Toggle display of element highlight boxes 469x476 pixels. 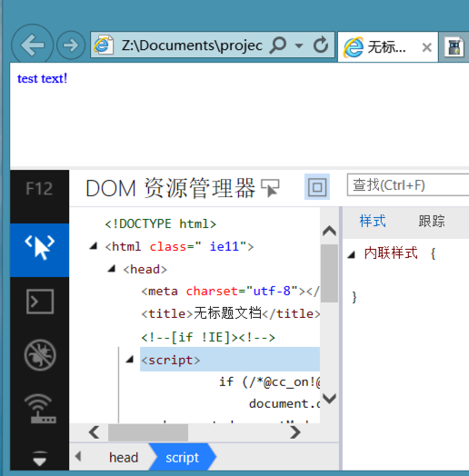[317, 187]
